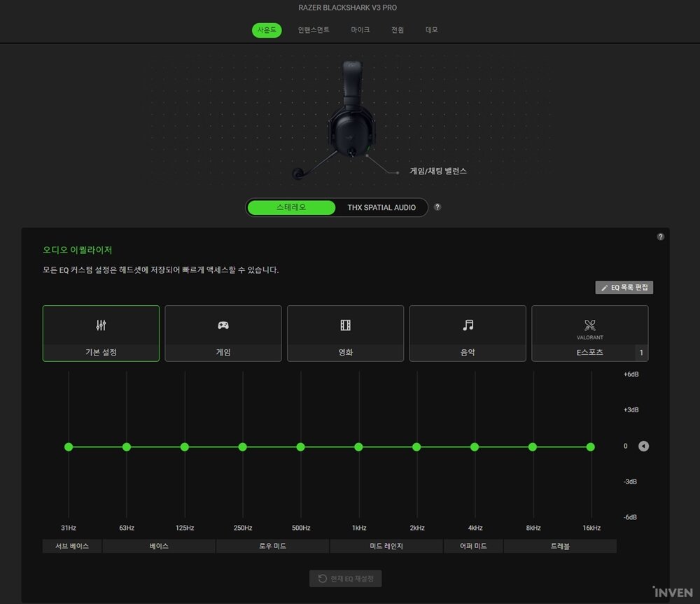Click the -6dB scale label
700x604 pixels.
(630, 517)
